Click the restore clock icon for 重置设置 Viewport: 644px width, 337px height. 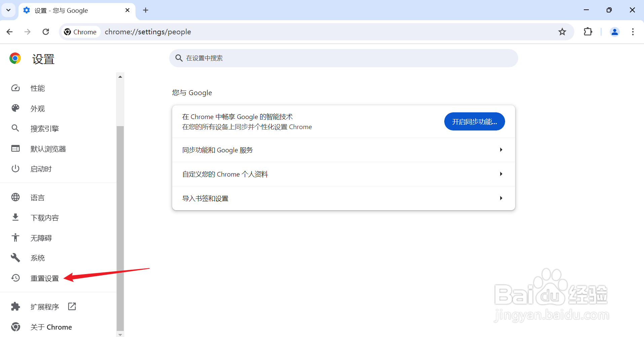(15, 278)
